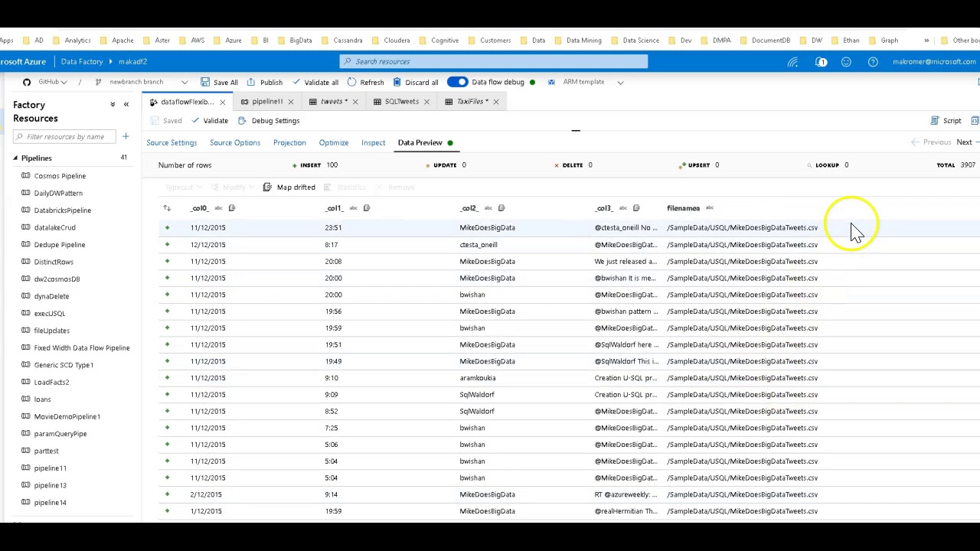Screen dimensions: 980x551
Task: Click the sort arrows icon in table header
Action: (167, 208)
